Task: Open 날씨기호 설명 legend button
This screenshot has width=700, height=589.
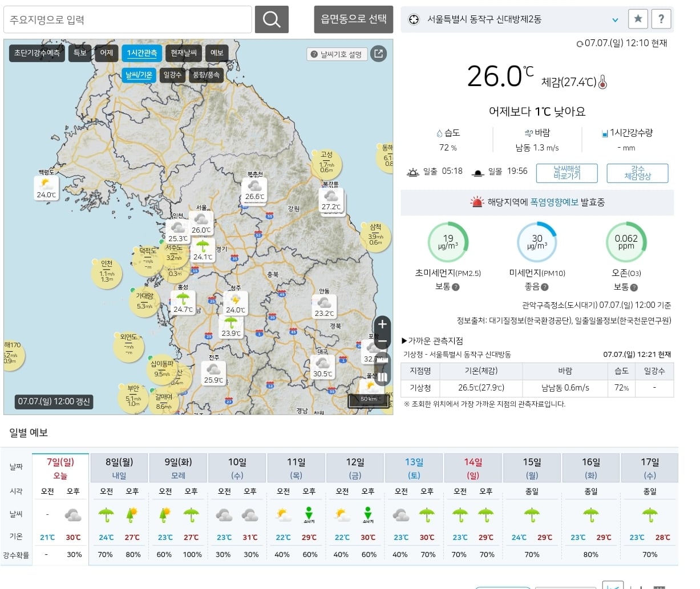Action: 337,54
